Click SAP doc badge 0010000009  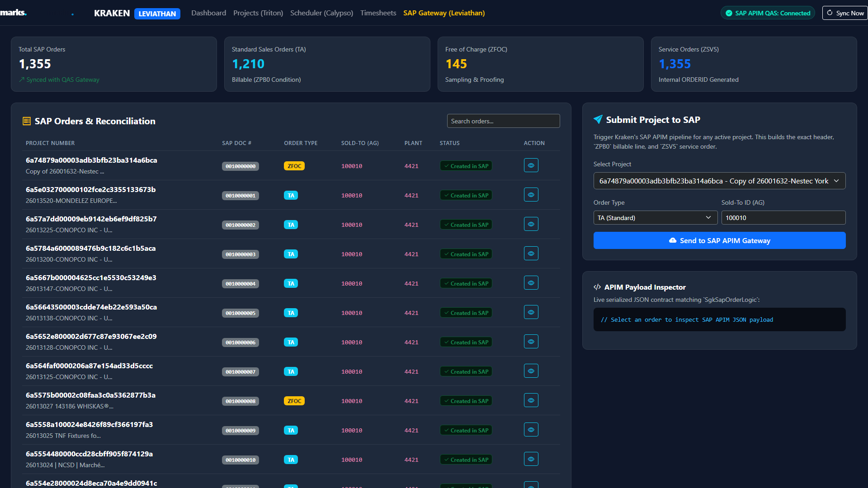coord(241,431)
